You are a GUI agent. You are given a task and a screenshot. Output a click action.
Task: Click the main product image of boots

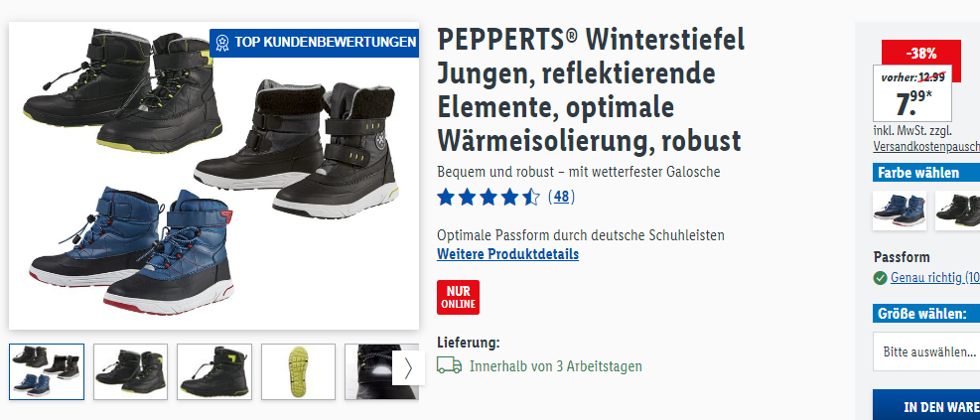[213, 176]
